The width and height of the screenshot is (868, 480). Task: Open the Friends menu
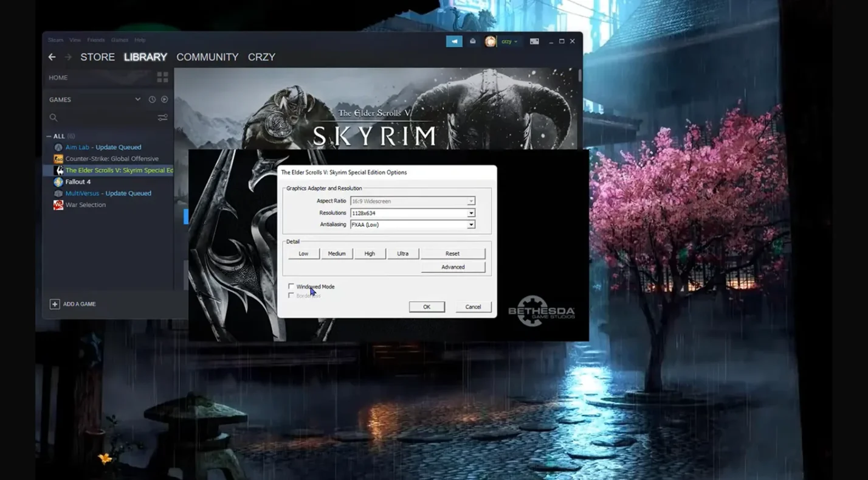coord(95,40)
